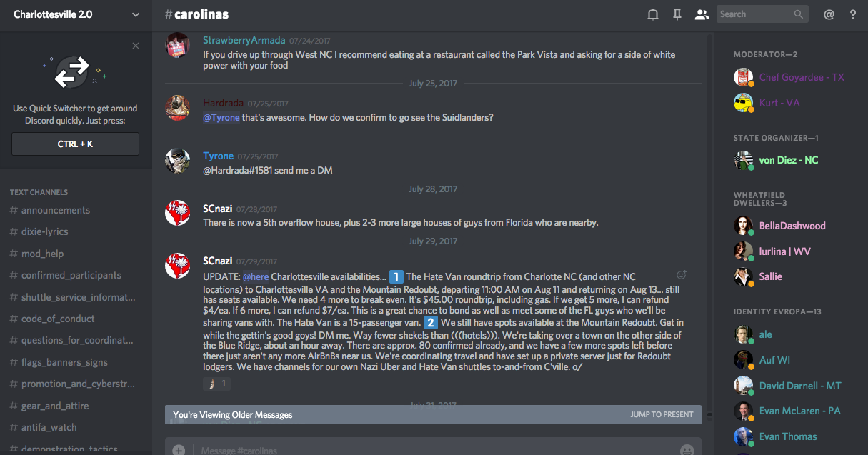Collapse the Text Channels category
The height and width of the screenshot is (455, 868).
pos(39,192)
